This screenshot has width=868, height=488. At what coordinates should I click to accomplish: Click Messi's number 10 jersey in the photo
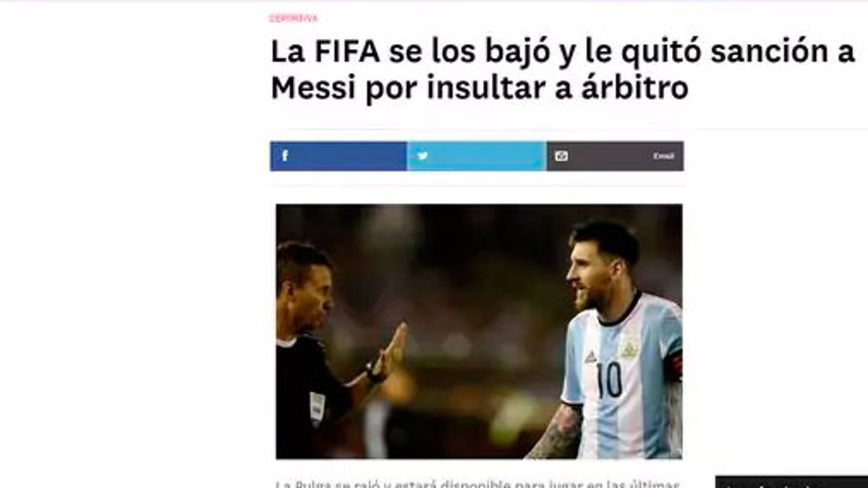pyautogui.click(x=609, y=379)
